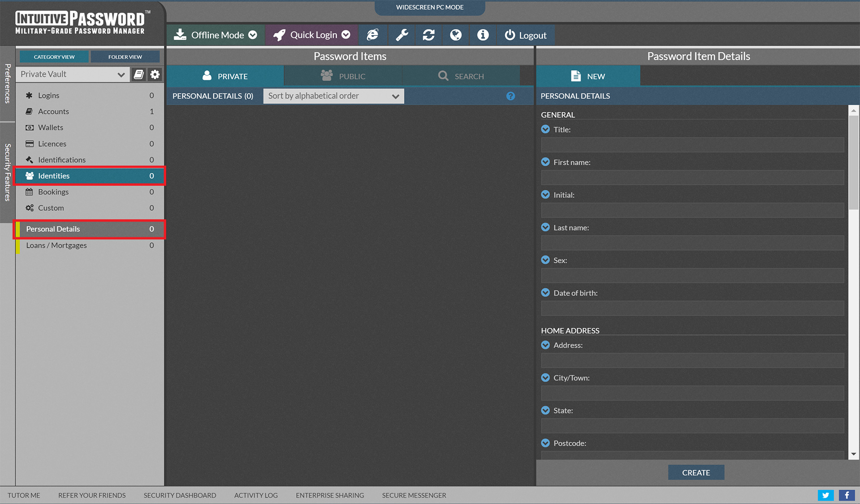Open the info icon in toolbar

(483, 35)
